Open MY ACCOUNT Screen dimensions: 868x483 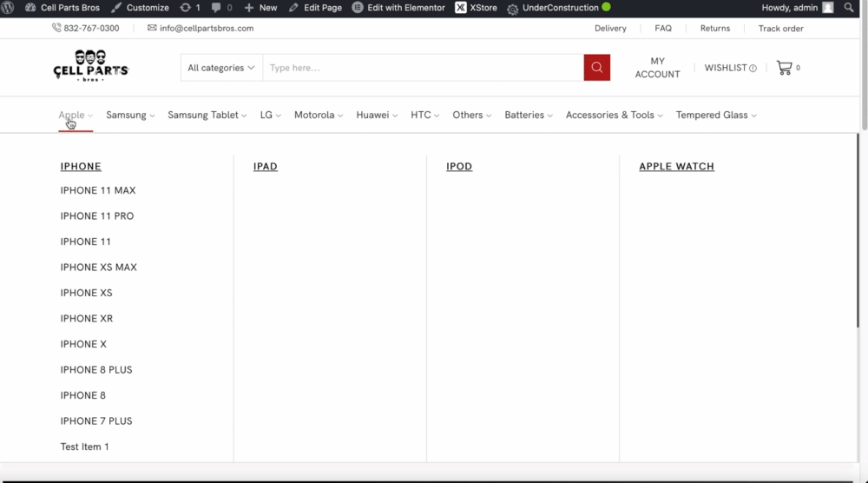pos(657,68)
